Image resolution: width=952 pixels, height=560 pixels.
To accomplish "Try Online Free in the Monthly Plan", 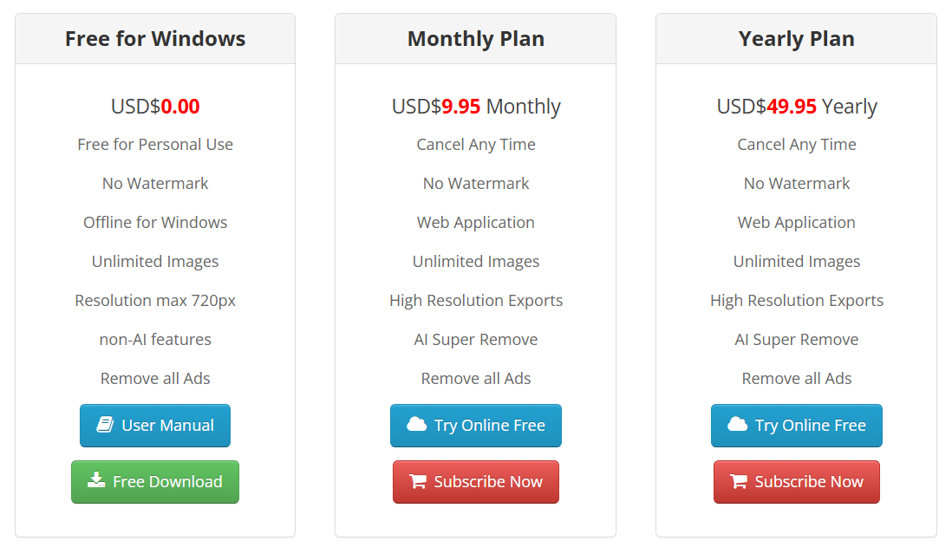I will click(x=475, y=426).
